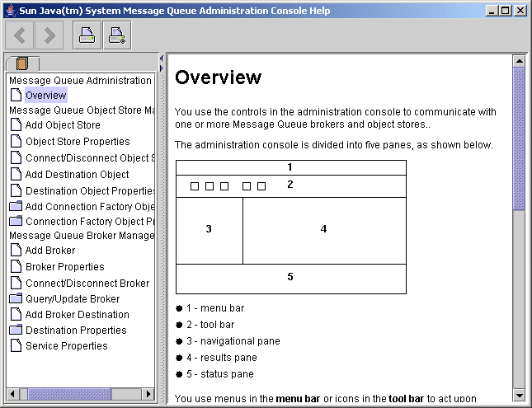This screenshot has height=408, width=532.
Task: Open the Add Destination Object topic
Action: pos(77,174)
